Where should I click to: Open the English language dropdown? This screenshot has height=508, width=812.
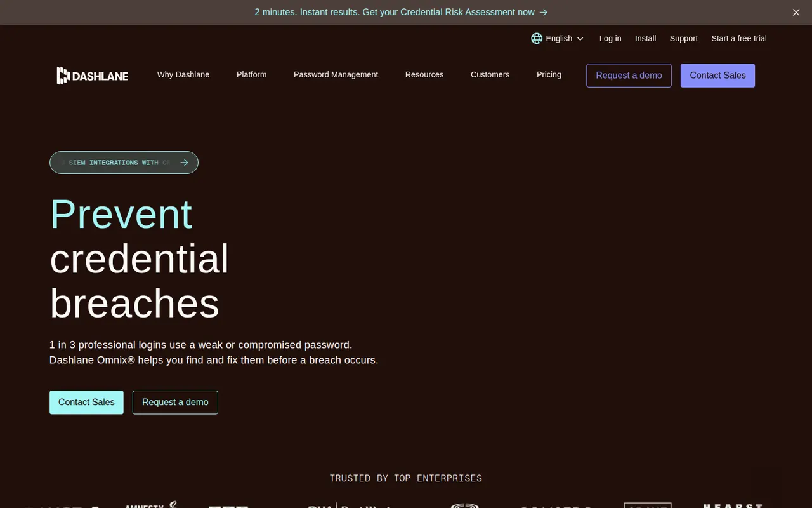click(x=558, y=38)
